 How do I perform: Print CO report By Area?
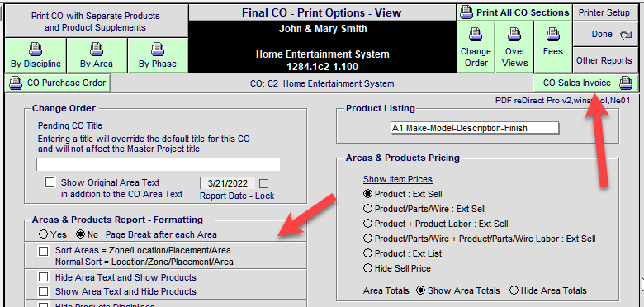[97, 55]
